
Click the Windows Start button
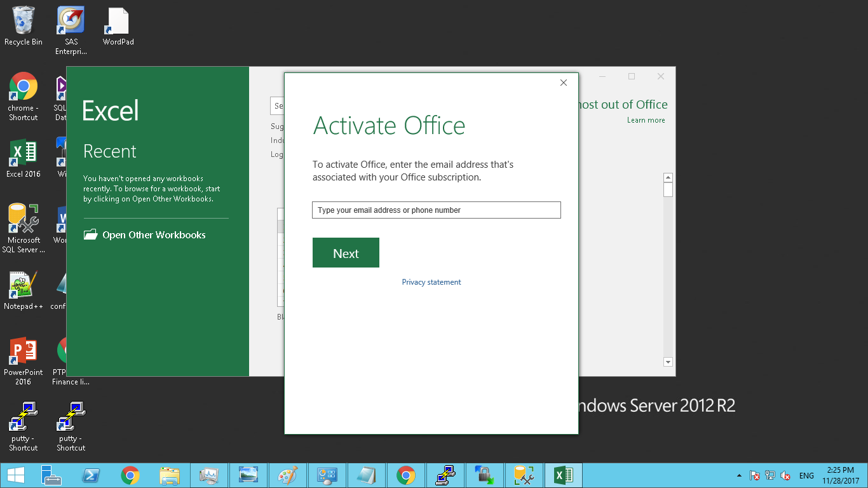pyautogui.click(x=15, y=475)
